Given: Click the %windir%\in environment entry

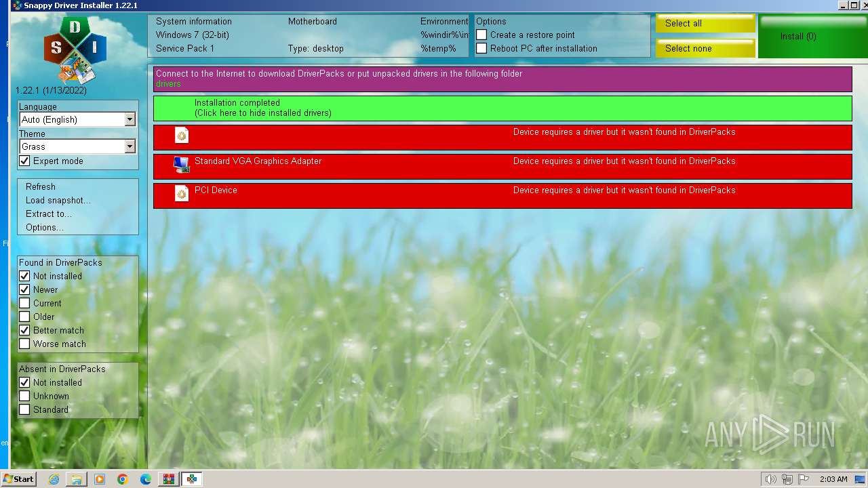Looking at the screenshot, I should pos(444,35).
